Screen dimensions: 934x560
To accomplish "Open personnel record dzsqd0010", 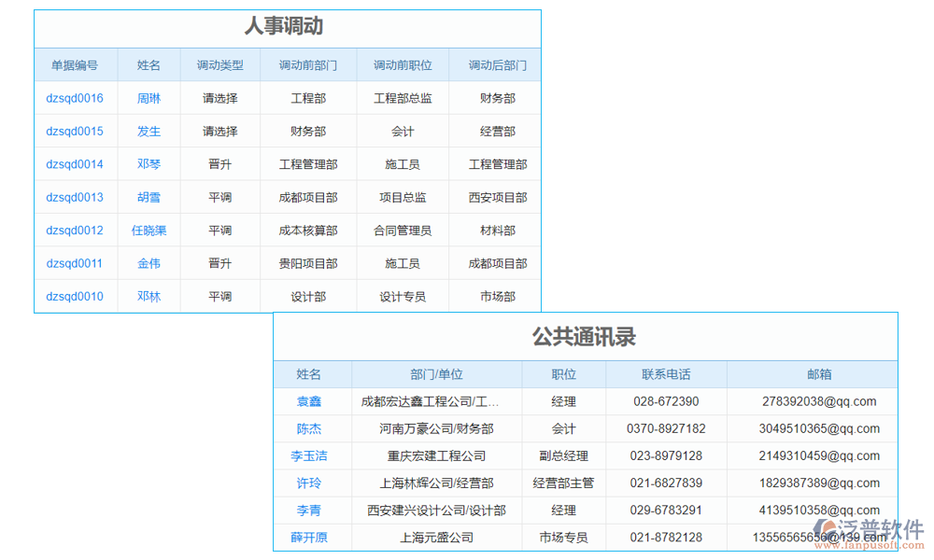I will click(x=76, y=296).
